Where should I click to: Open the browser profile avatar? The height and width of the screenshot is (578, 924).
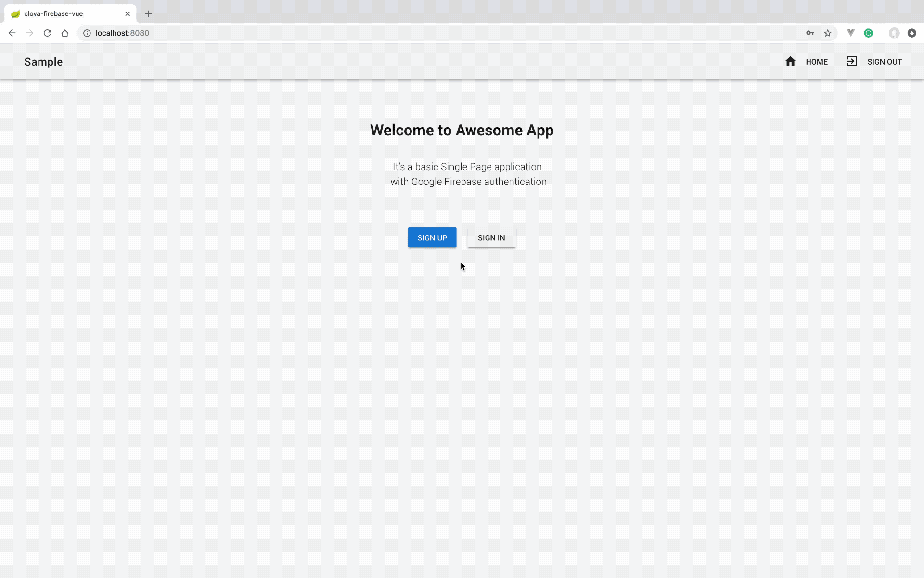coord(894,33)
